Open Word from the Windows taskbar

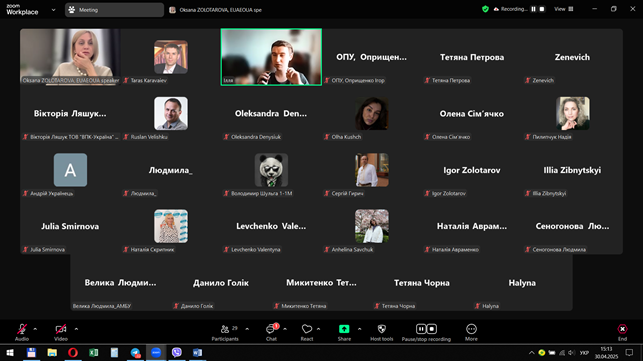tap(197, 352)
